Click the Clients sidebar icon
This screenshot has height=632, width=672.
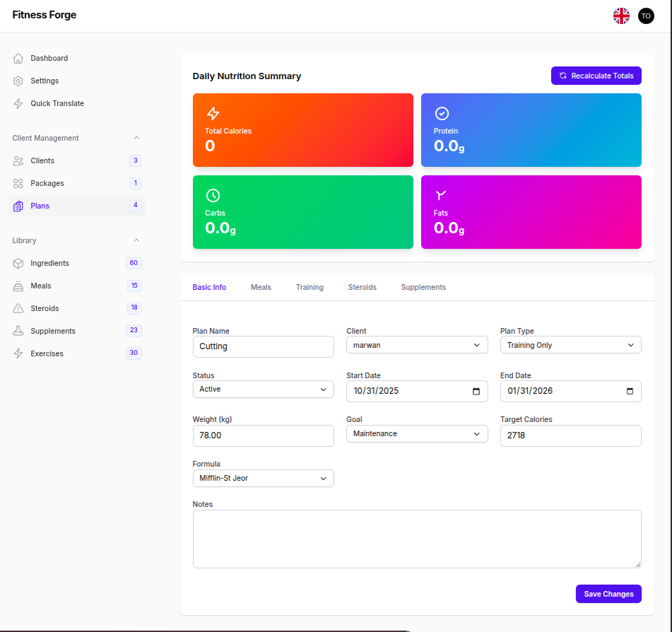pyautogui.click(x=17, y=160)
